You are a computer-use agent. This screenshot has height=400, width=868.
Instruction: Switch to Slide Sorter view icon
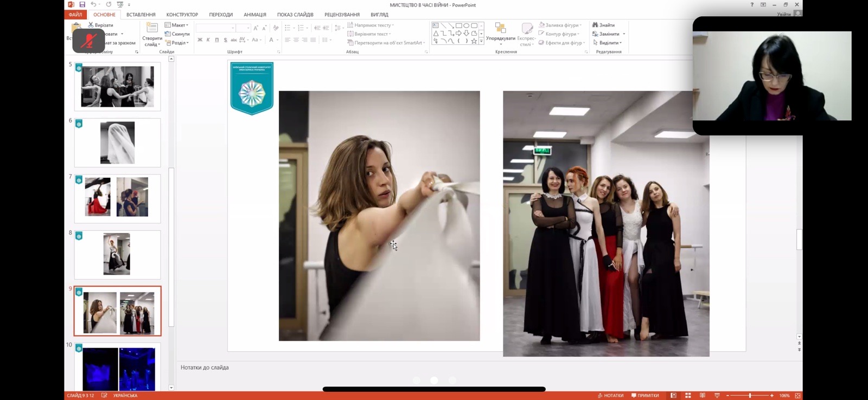click(x=688, y=396)
